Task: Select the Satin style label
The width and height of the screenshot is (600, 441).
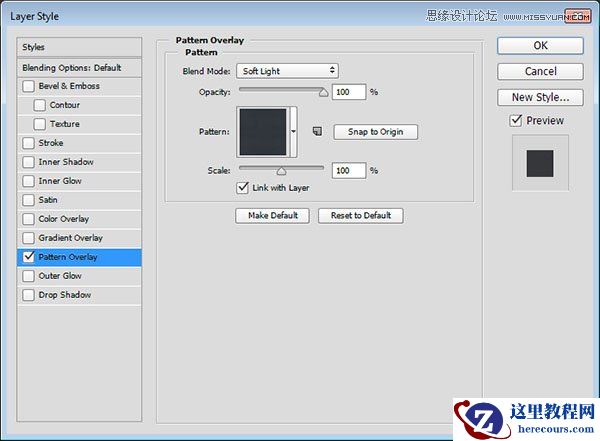Action: [x=48, y=200]
